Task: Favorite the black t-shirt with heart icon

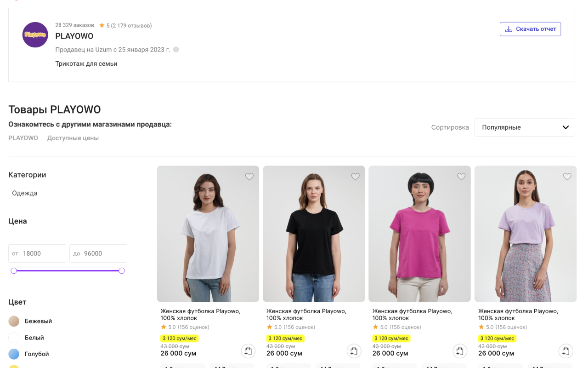Action: pos(355,177)
